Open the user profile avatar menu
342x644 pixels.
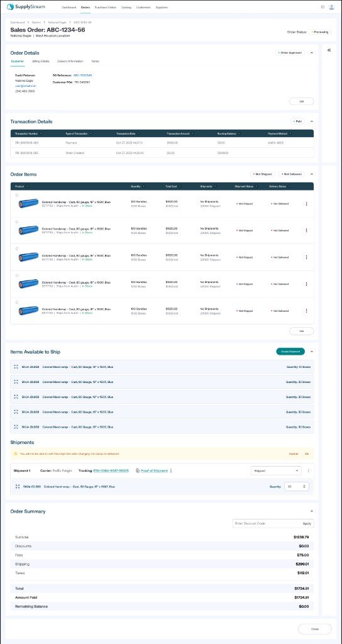pos(332,7)
